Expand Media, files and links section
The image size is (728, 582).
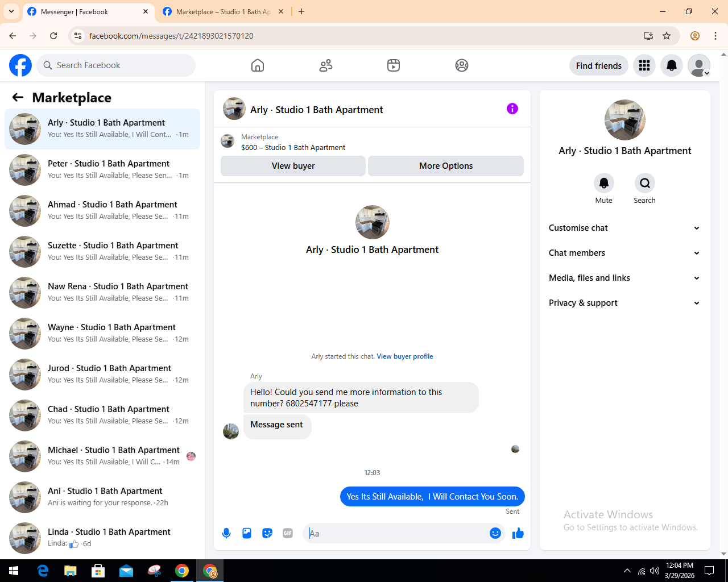[x=625, y=278]
